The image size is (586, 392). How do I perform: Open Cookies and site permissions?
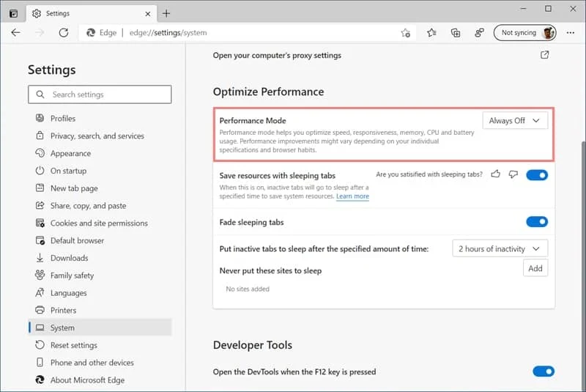pos(100,223)
